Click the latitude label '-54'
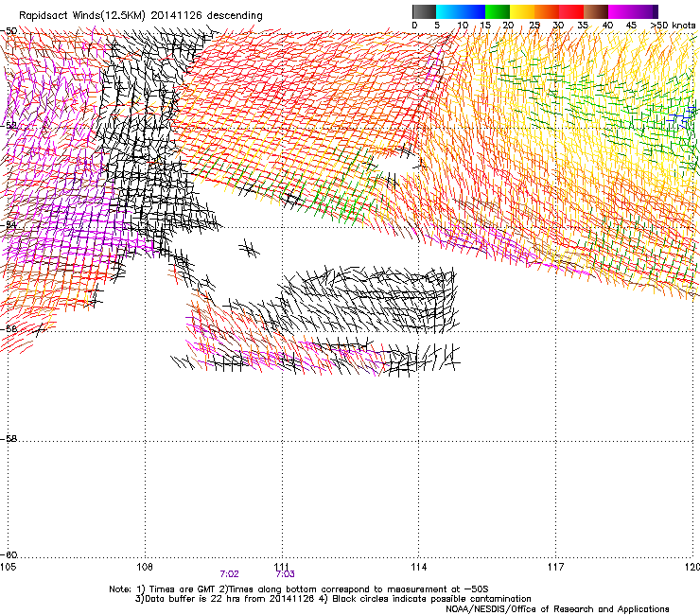 9,225
